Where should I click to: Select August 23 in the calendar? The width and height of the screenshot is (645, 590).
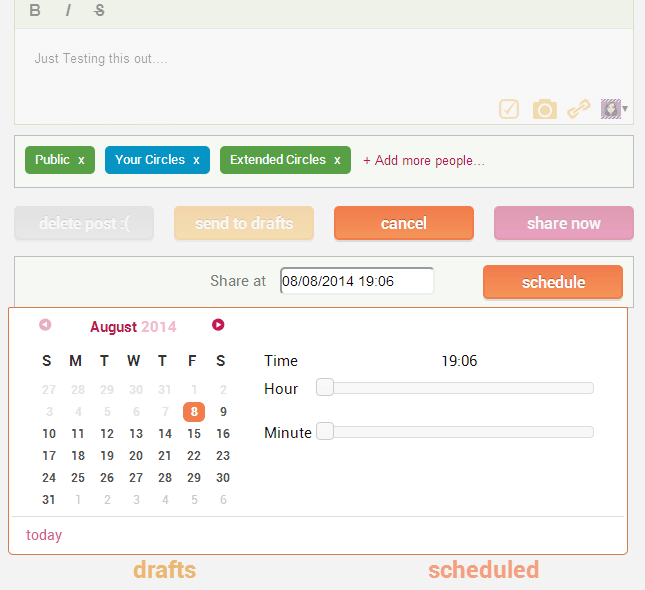coord(223,456)
